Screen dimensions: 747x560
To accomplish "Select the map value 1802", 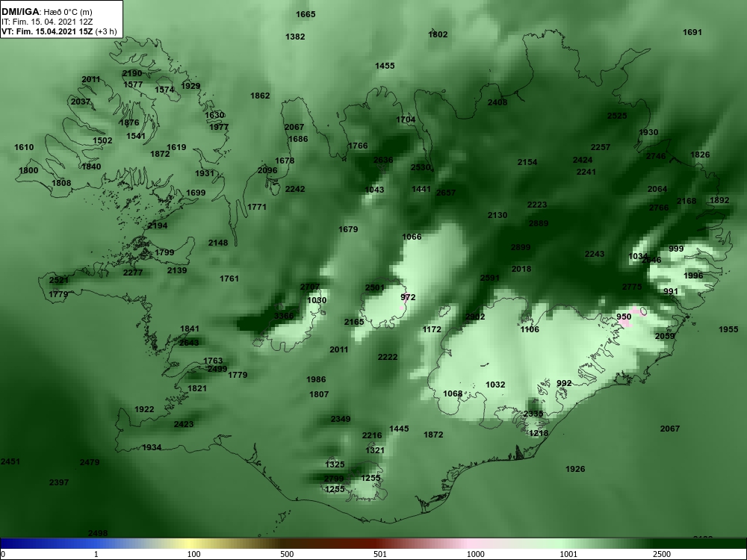I will tap(437, 34).
